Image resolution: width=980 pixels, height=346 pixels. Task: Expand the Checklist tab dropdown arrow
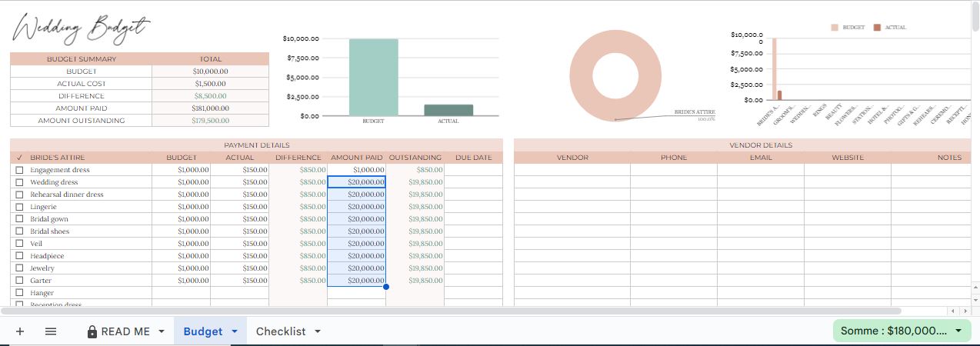click(317, 331)
